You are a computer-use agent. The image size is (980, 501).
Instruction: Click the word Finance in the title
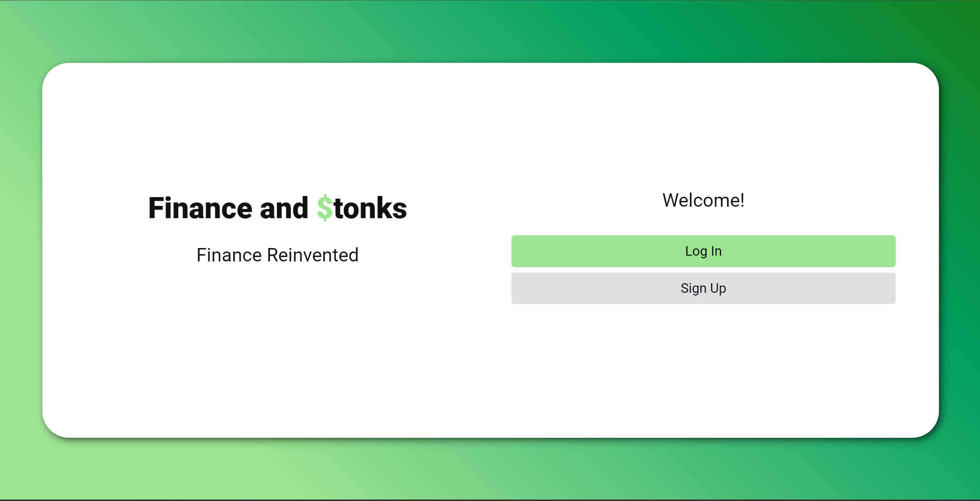(x=200, y=208)
